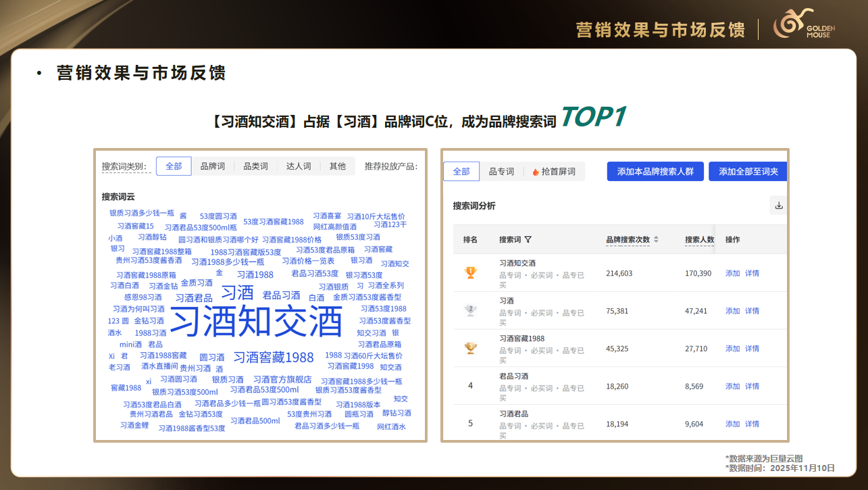Click 习酒价格一览表 in the word cloud

308,261
